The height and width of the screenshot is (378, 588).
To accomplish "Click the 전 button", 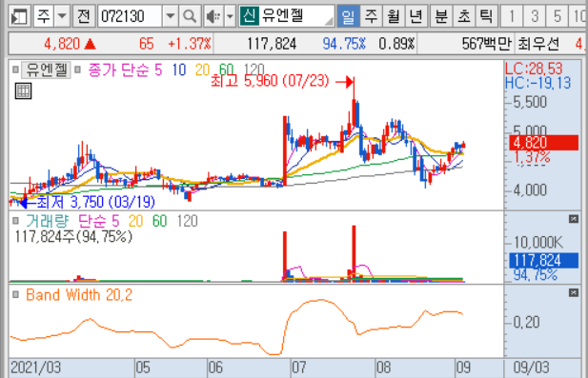I will point(83,16).
